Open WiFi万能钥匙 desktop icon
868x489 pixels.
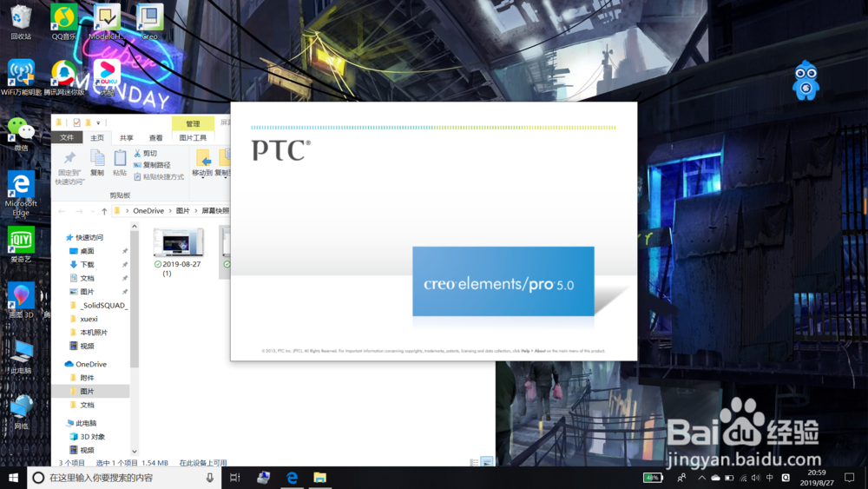[21, 77]
